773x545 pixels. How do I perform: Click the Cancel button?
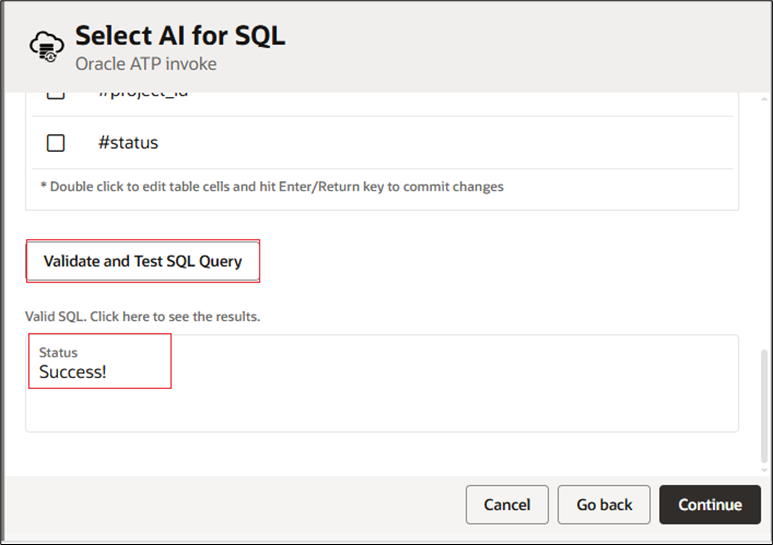coord(507,505)
